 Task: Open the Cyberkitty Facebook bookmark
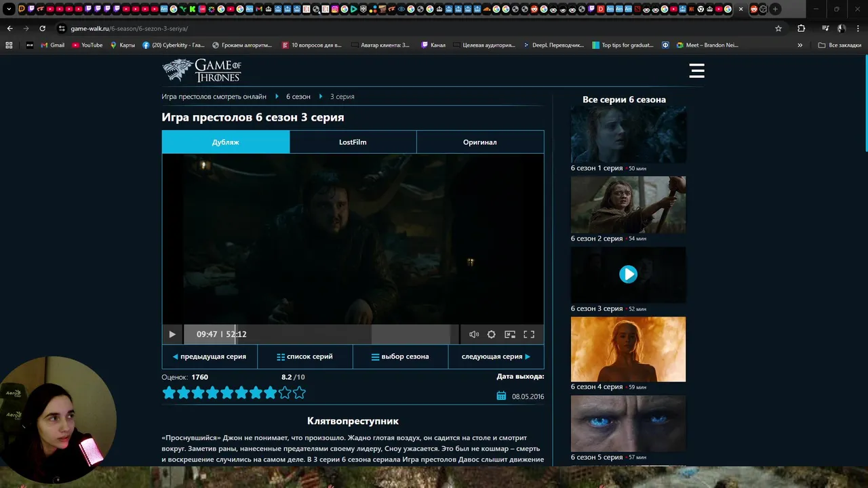point(173,45)
